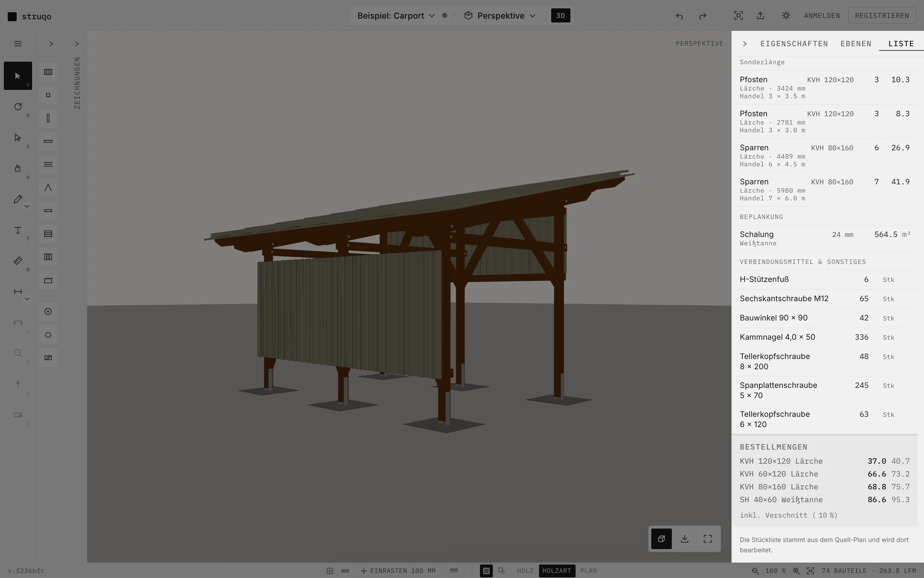
Task: Click the roof truss shape icon
Action: [48, 188]
